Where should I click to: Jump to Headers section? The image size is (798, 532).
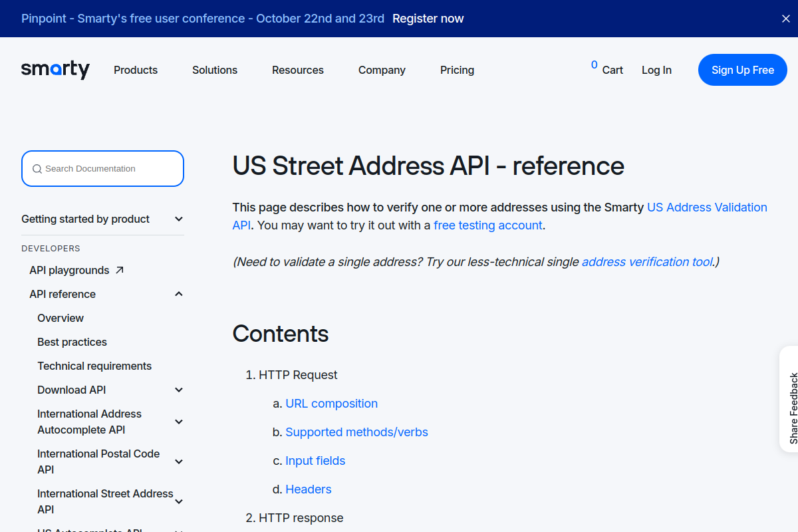[x=309, y=489]
